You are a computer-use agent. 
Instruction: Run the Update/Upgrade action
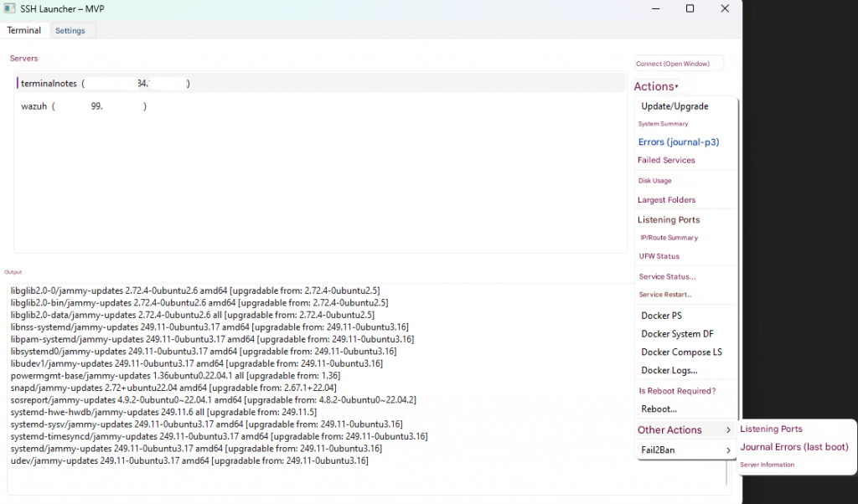click(x=675, y=106)
